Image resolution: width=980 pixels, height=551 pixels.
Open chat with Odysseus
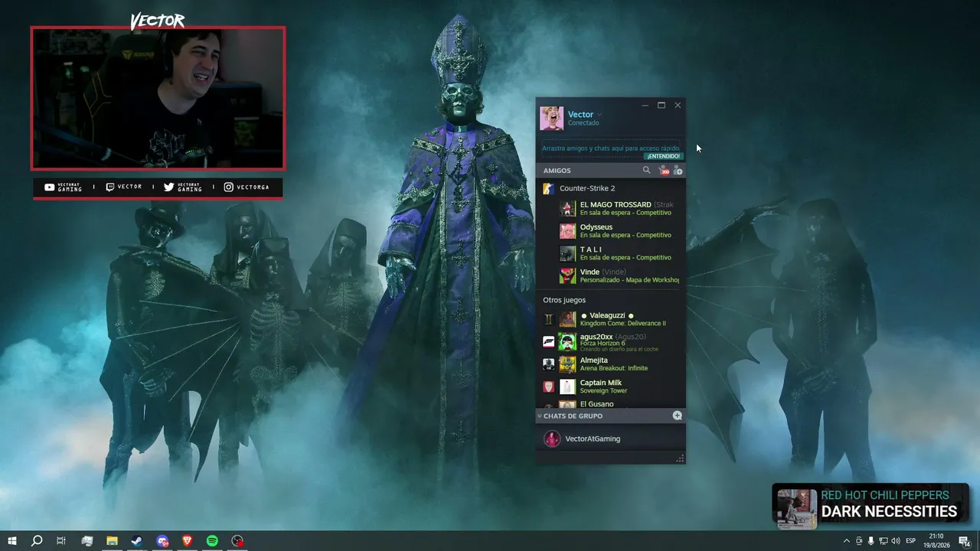pyautogui.click(x=611, y=231)
